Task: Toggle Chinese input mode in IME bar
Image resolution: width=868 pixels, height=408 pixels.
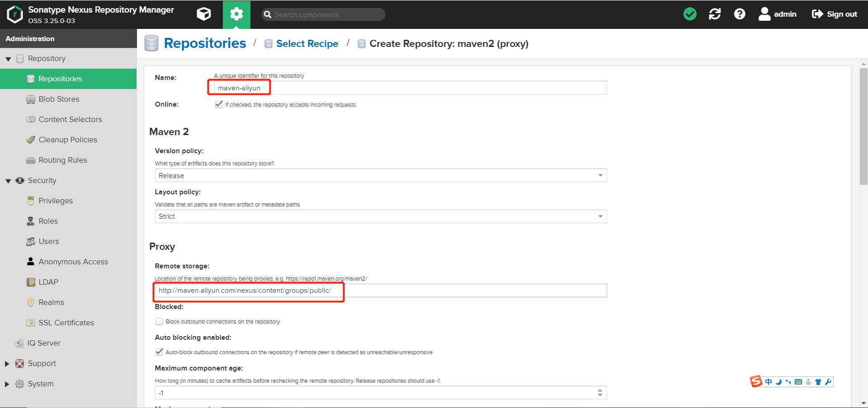Action: pos(769,382)
